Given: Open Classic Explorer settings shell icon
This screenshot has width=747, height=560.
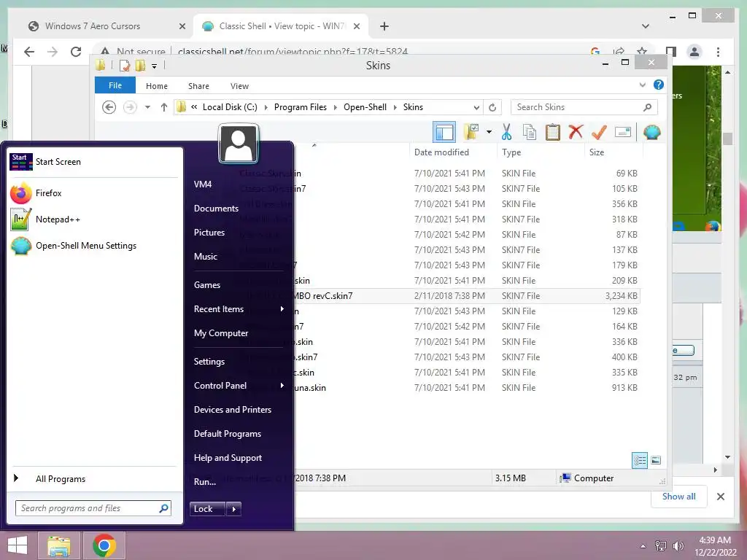Looking at the screenshot, I should (651, 132).
